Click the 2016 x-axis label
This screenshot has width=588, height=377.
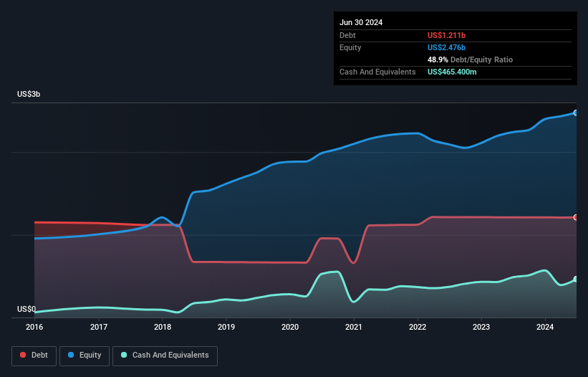[34, 327]
